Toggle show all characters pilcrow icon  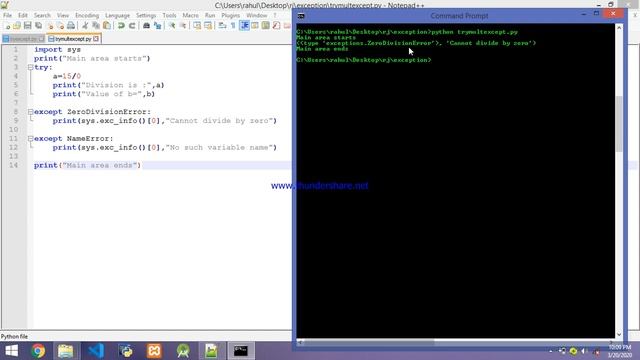tap(233, 26)
